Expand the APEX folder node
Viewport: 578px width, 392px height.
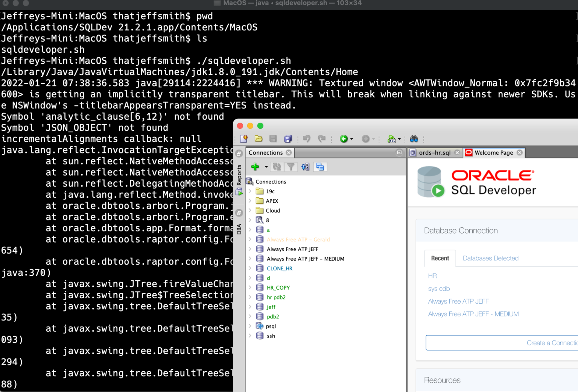tap(250, 201)
